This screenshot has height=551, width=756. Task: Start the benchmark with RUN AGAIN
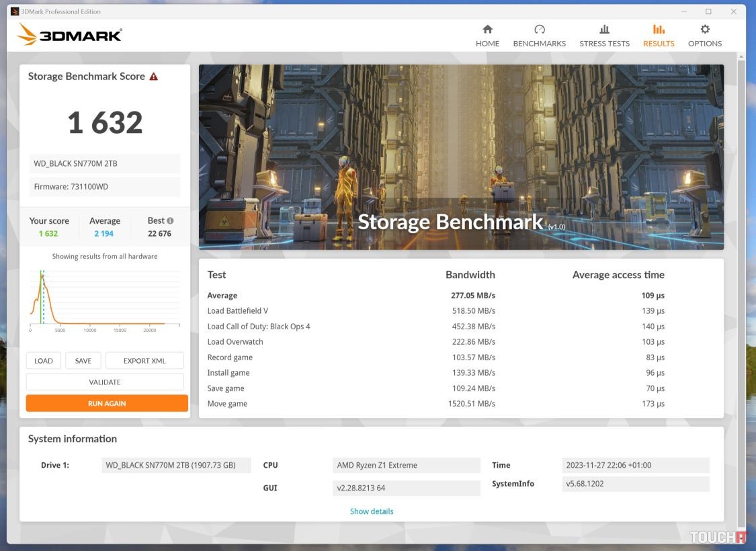(x=107, y=404)
